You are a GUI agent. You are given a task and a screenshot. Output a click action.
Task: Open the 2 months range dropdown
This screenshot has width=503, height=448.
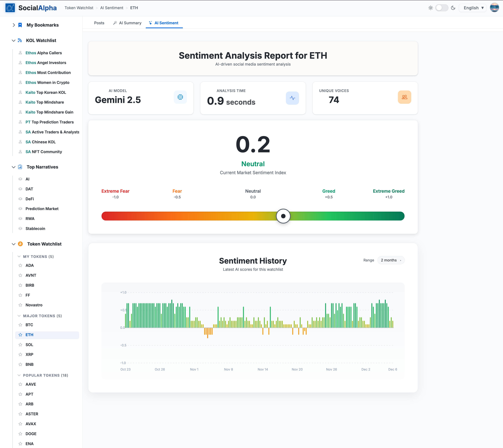point(391,260)
